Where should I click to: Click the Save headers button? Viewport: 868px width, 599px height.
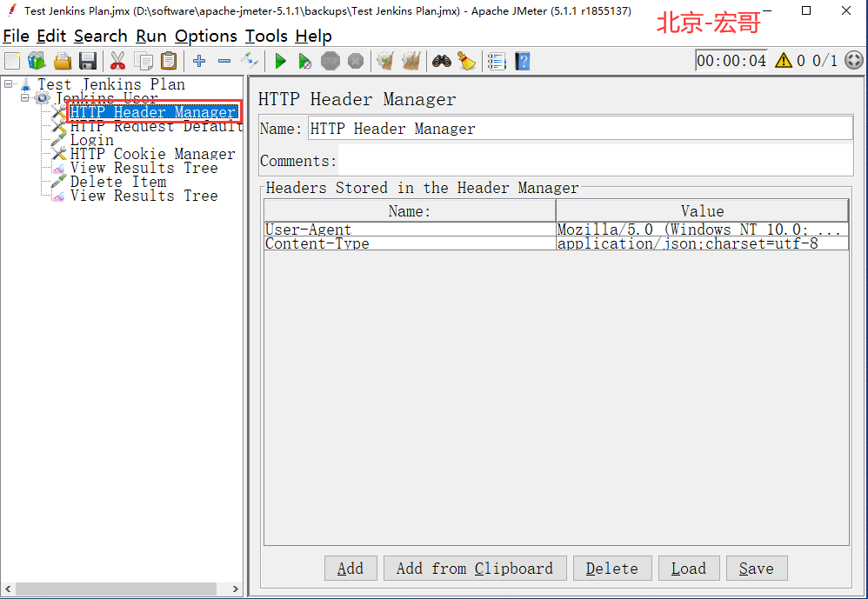pyautogui.click(x=757, y=568)
